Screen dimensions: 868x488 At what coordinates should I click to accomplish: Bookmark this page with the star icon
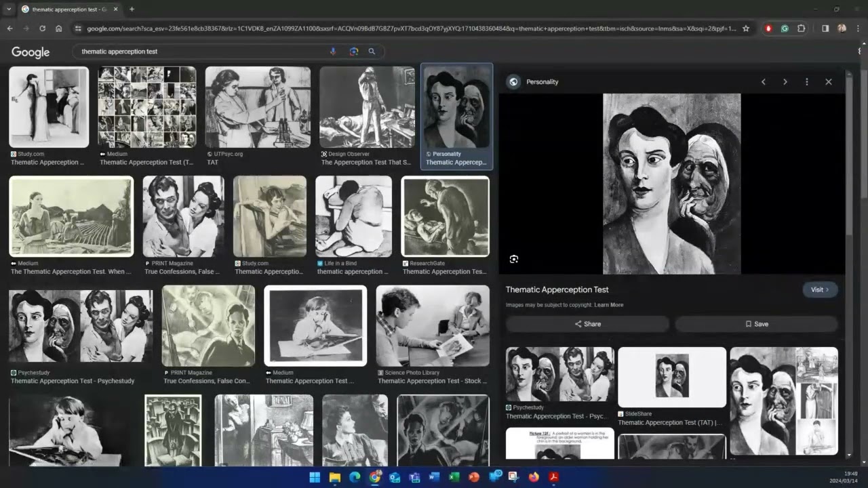pos(746,28)
